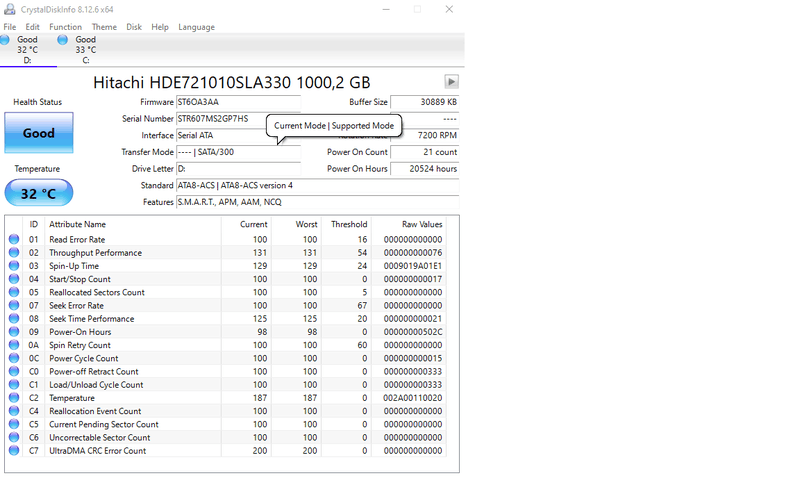Open the Function menu

click(65, 27)
